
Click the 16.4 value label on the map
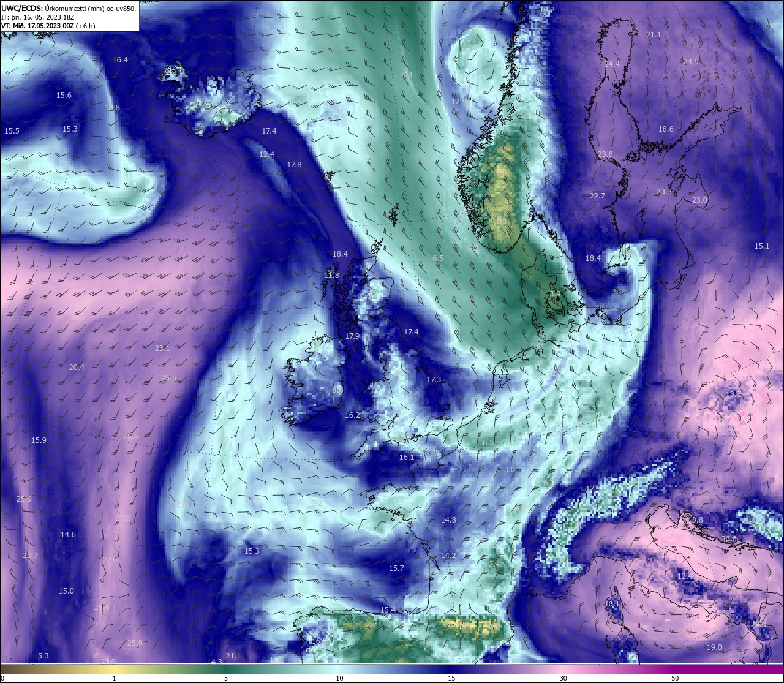tap(120, 60)
